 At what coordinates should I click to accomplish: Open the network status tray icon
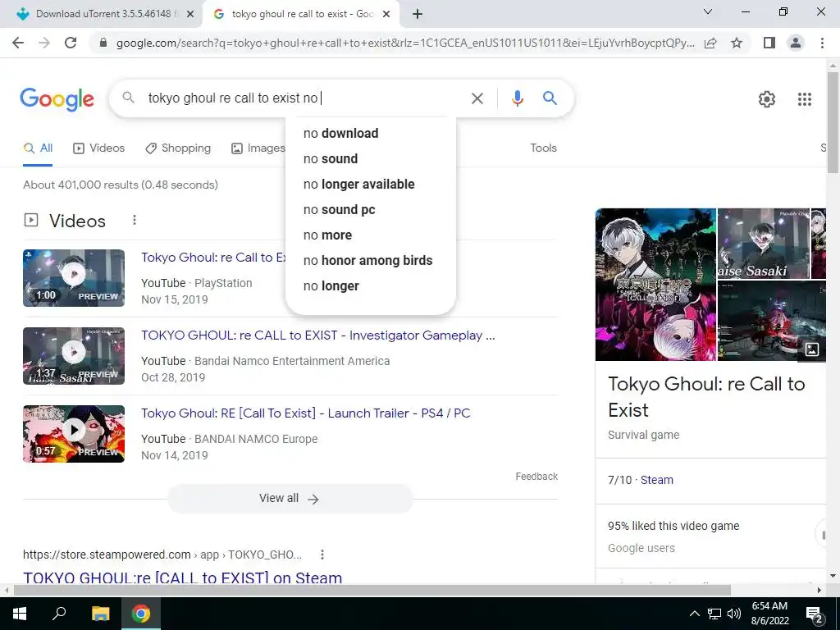[x=714, y=614]
